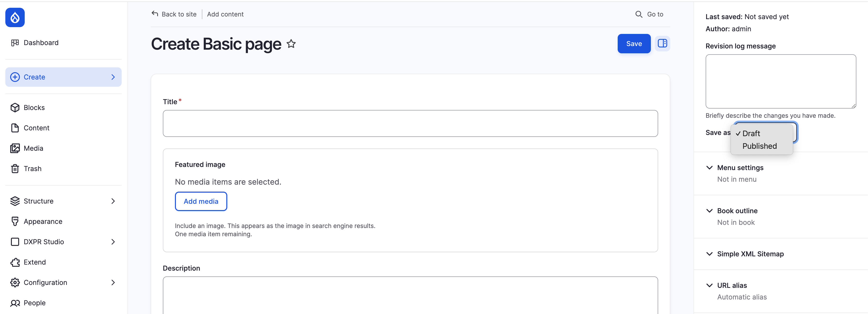
Task: Expand the Structure submenu chevron
Action: point(113,201)
